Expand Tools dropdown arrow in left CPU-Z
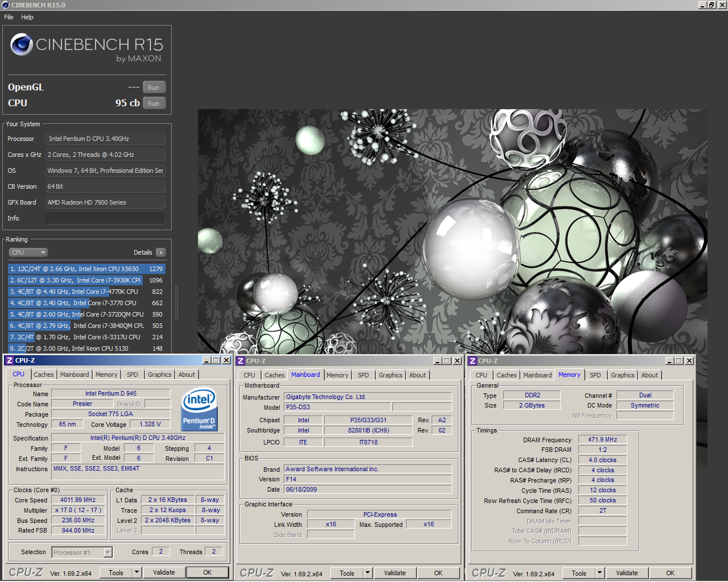Screen dimensions: 728x582 pyautogui.click(x=136, y=573)
